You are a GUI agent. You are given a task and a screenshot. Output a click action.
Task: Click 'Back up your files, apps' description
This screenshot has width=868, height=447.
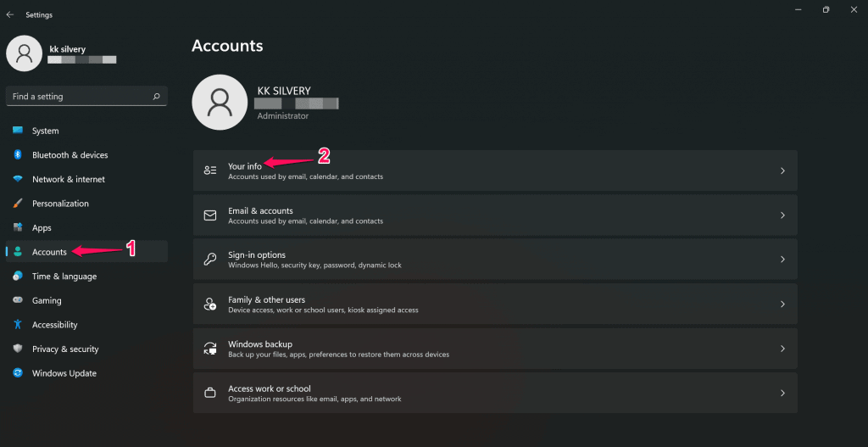(x=339, y=355)
